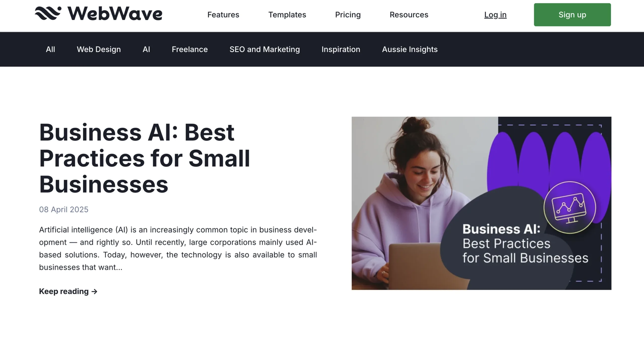
Task: Select the All blog category tab
Action: pos(50,49)
